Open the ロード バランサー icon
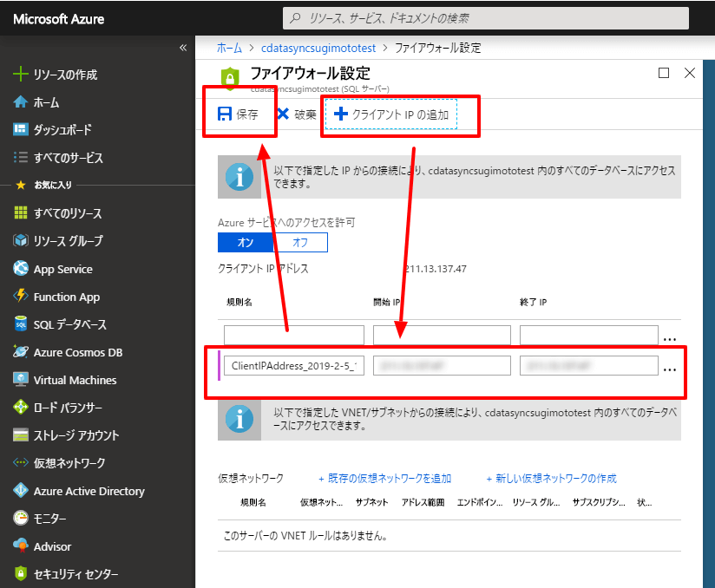Screen dimensions: 715x588 coord(20,407)
